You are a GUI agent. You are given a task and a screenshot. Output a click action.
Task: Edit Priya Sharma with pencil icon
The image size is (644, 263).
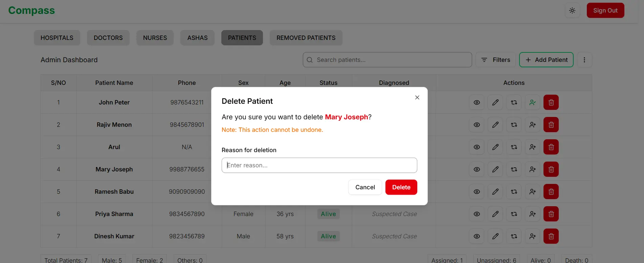pyautogui.click(x=495, y=214)
